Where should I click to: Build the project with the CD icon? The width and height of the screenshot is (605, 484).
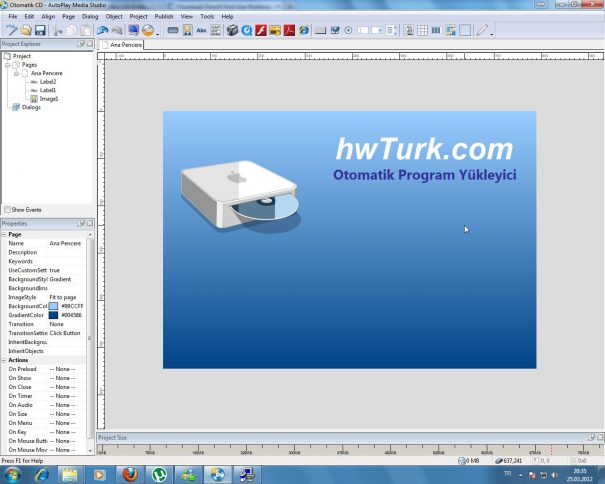pyautogui.click(x=148, y=30)
